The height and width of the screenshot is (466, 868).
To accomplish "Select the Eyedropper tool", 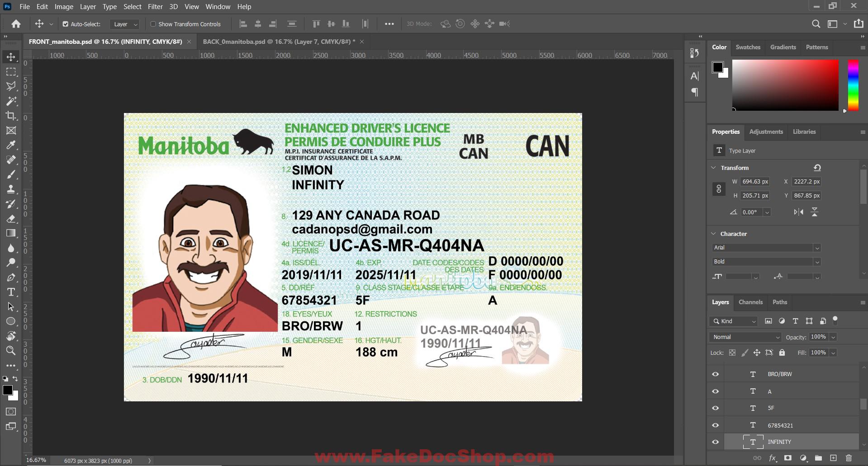I will tap(11, 145).
